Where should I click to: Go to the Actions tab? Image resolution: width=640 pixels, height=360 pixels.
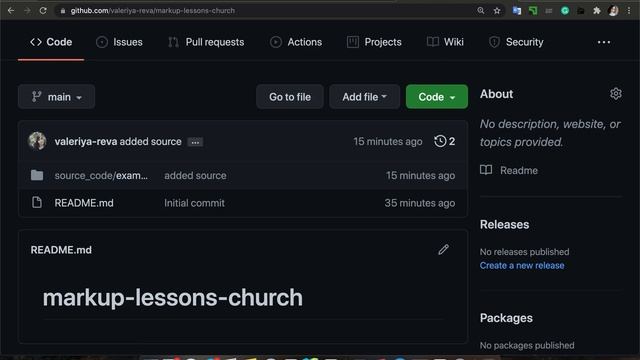[296, 42]
